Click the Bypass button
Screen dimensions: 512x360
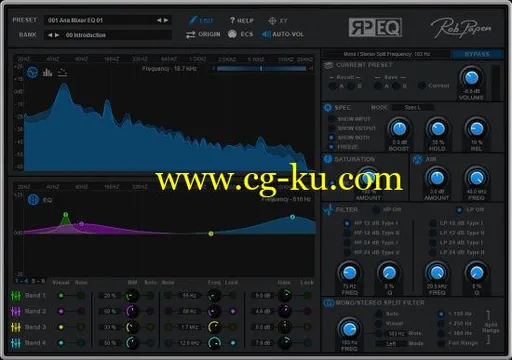click(477, 54)
